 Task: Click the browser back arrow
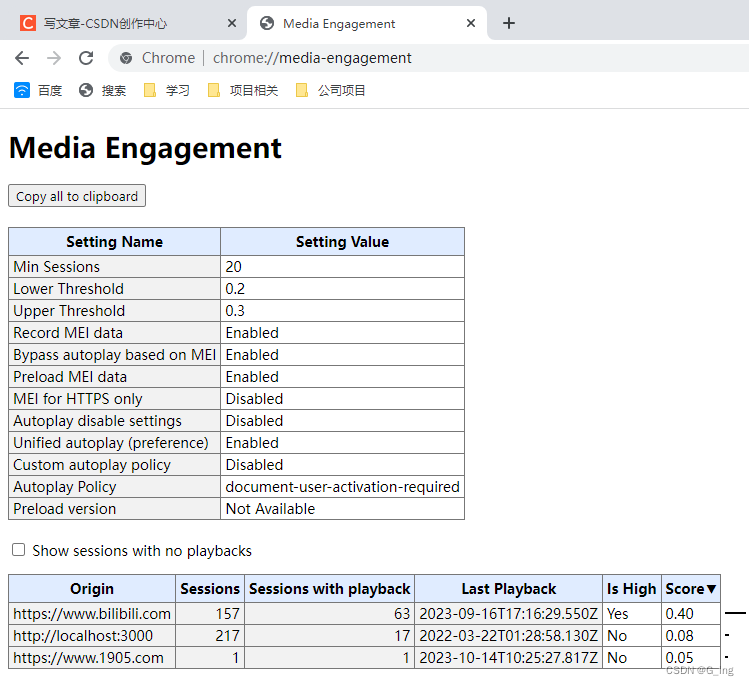22,58
